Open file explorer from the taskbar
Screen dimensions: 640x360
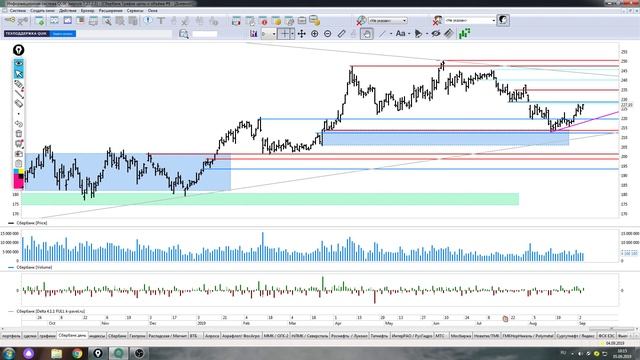56,353
